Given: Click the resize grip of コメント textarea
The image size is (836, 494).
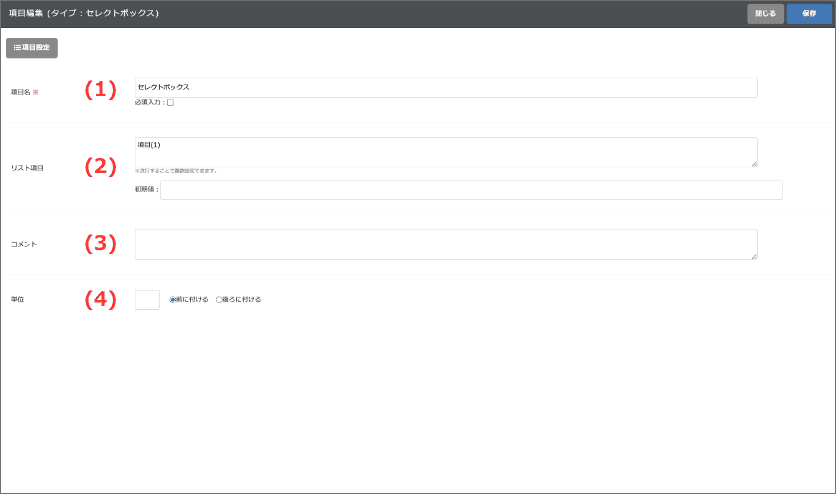Looking at the screenshot, I should pos(753,256).
